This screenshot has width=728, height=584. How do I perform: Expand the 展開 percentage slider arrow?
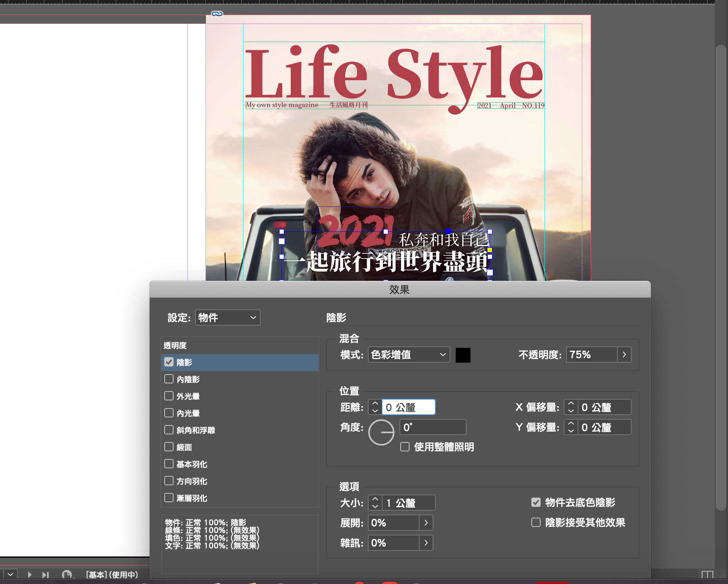[x=426, y=523]
